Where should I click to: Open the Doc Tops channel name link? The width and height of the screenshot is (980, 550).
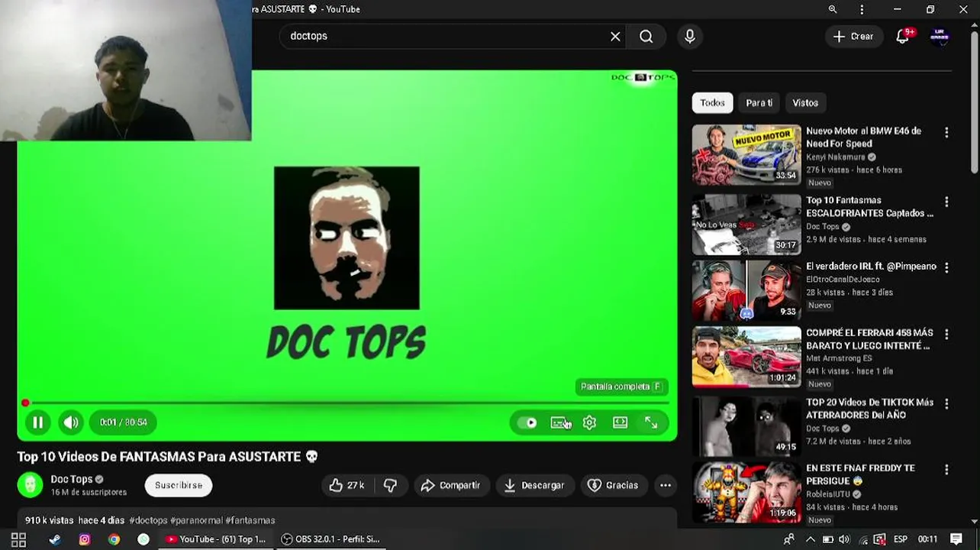click(72, 480)
